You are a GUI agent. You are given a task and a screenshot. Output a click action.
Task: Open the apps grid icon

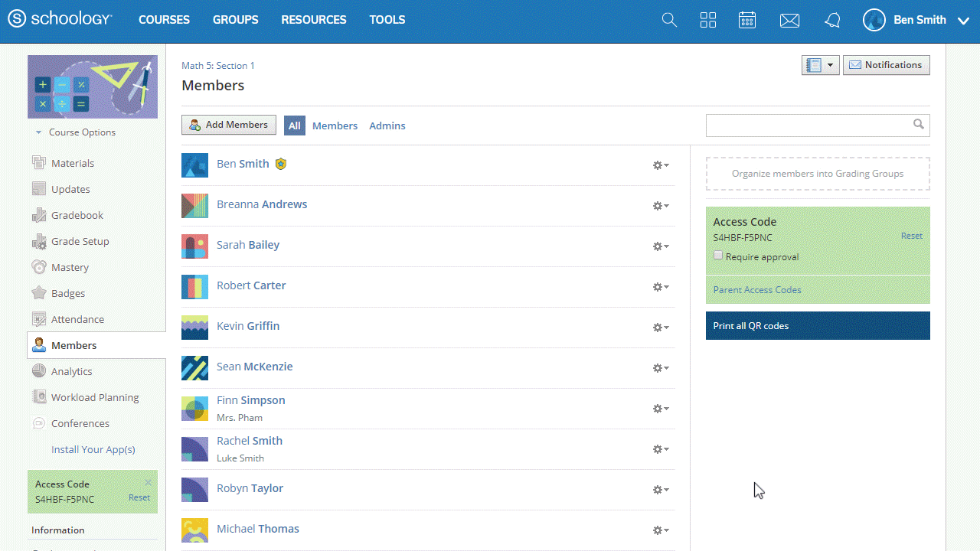pyautogui.click(x=708, y=21)
